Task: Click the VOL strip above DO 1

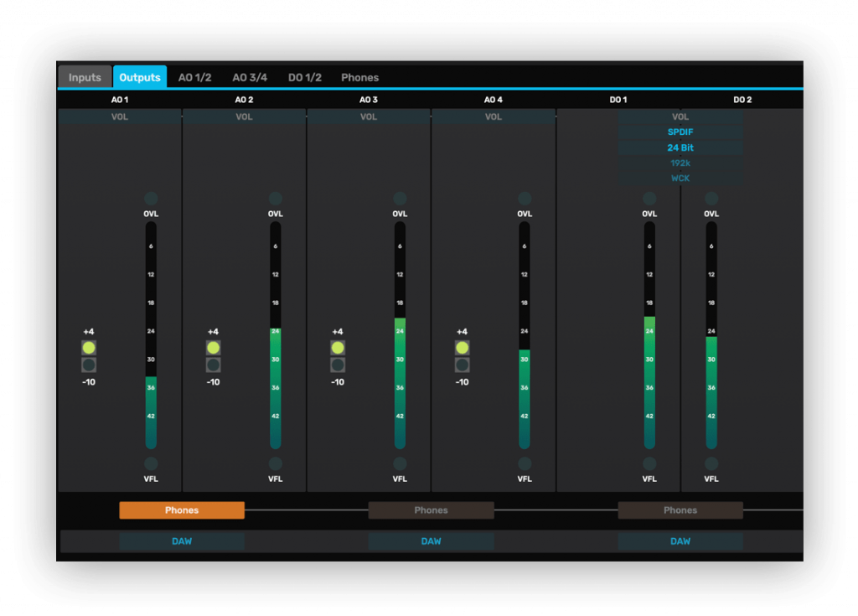Action: (680, 116)
